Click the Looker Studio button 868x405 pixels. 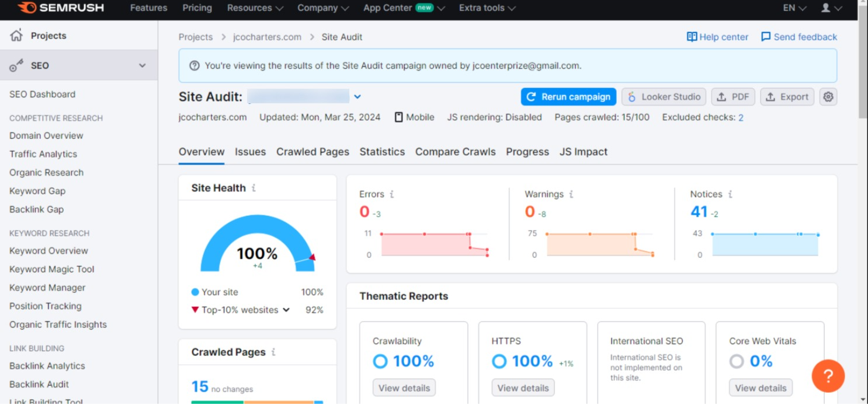(x=664, y=97)
